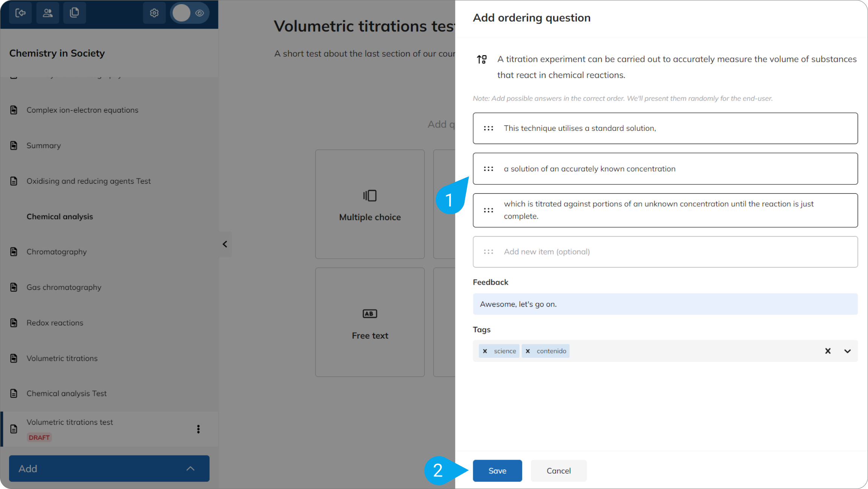Expand the Tags dropdown chevron
This screenshot has width=868, height=489.
coord(847,351)
